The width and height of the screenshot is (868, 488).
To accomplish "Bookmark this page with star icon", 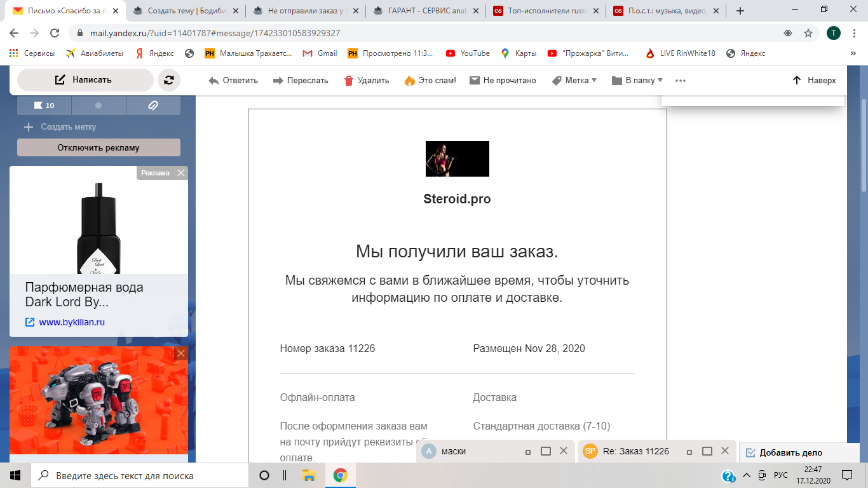I will tap(808, 33).
